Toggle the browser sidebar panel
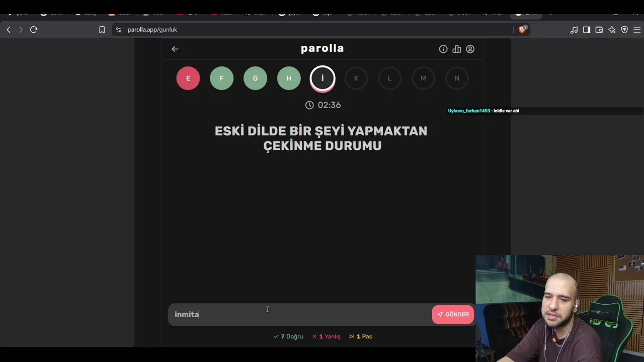The width and height of the screenshot is (644, 362). coord(587,30)
